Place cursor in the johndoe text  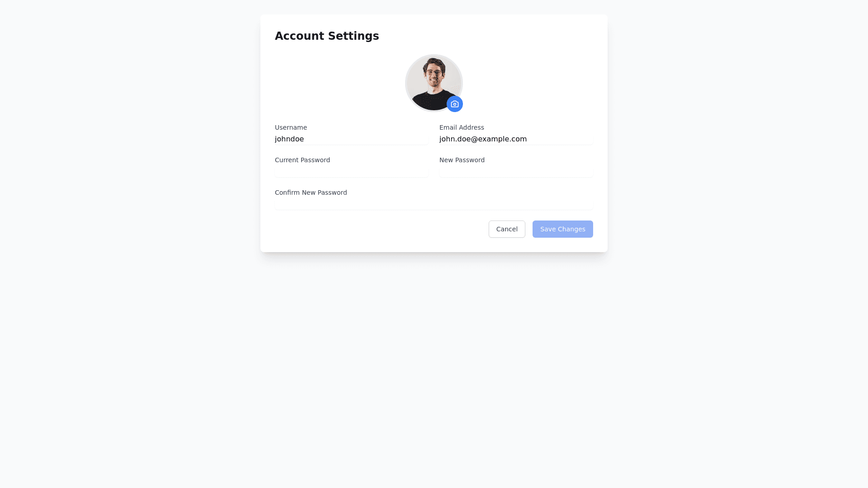[289, 139]
